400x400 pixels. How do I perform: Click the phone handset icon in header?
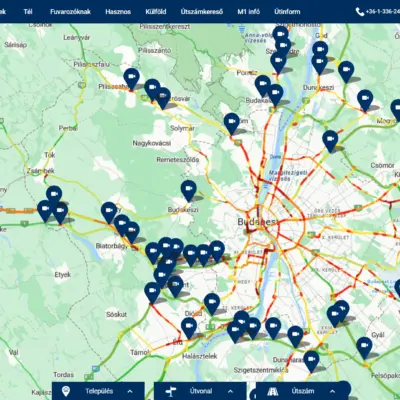point(360,12)
